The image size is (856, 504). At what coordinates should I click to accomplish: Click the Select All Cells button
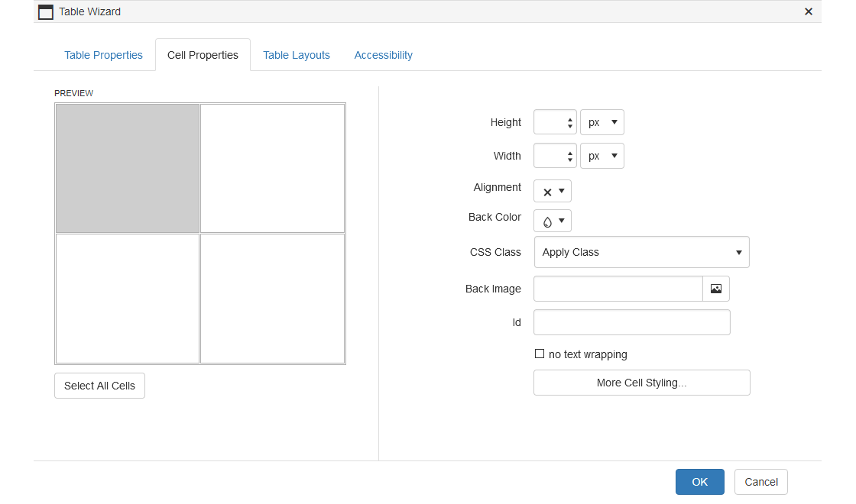99,386
